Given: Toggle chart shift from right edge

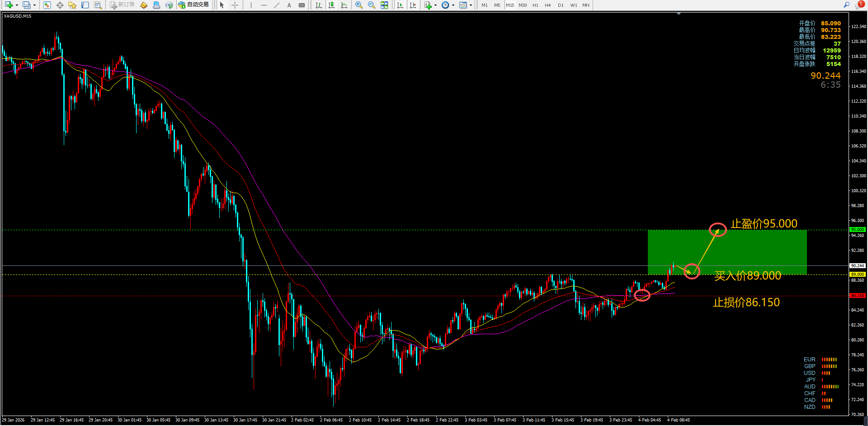Looking at the screenshot, I should [x=413, y=5].
